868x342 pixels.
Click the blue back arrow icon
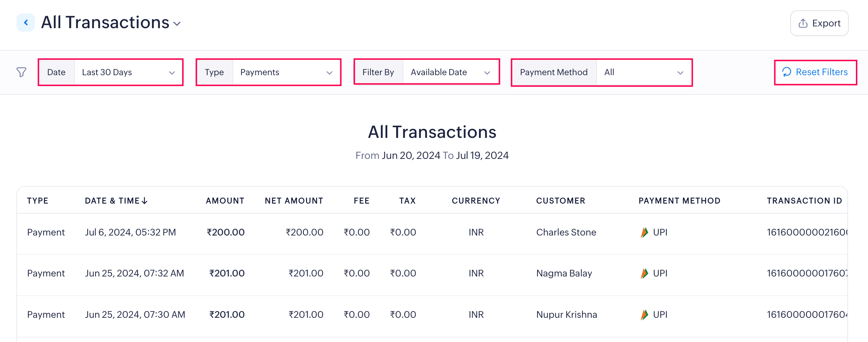tap(26, 23)
